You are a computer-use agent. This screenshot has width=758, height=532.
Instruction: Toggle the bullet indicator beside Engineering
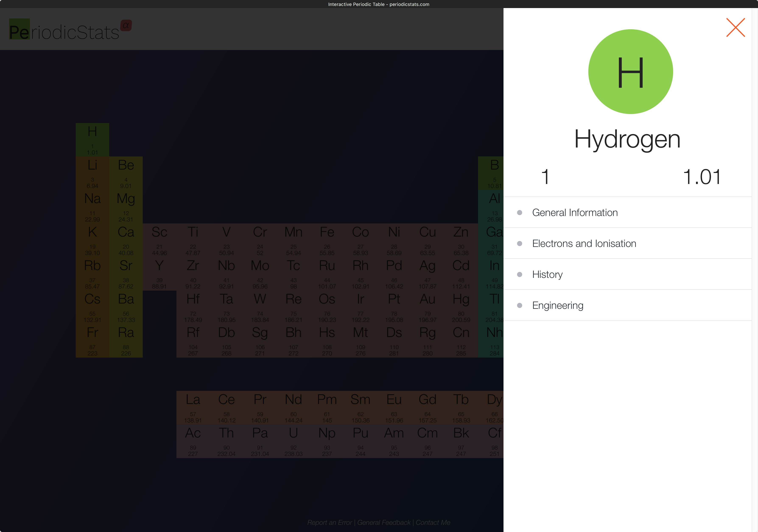tap(520, 305)
